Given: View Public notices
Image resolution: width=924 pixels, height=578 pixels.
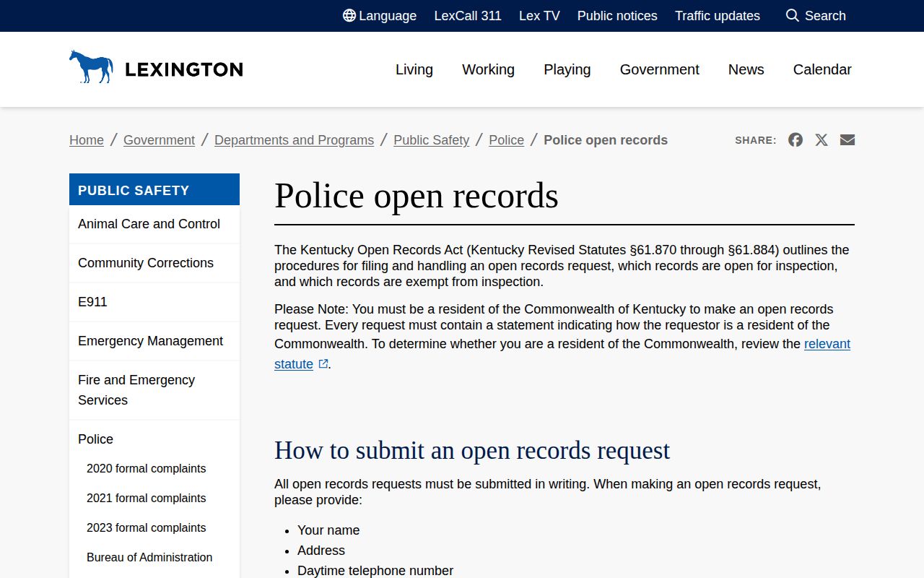Looking at the screenshot, I should (617, 16).
